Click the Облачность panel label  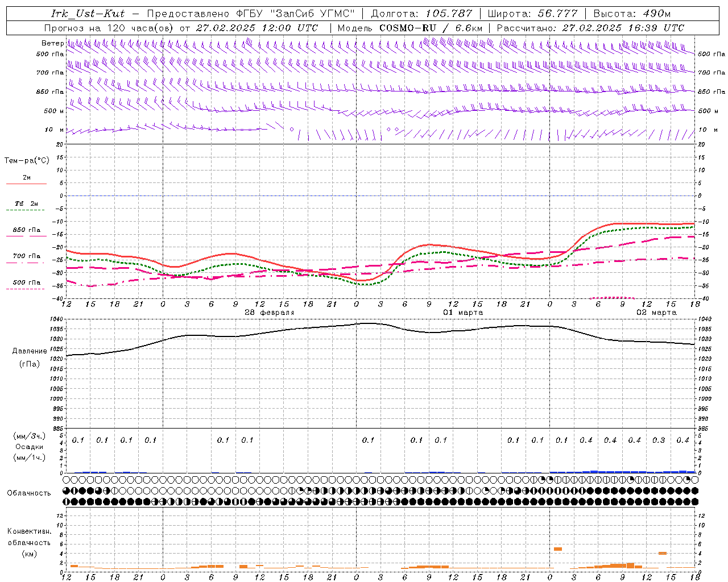pyautogui.click(x=29, y=493)
